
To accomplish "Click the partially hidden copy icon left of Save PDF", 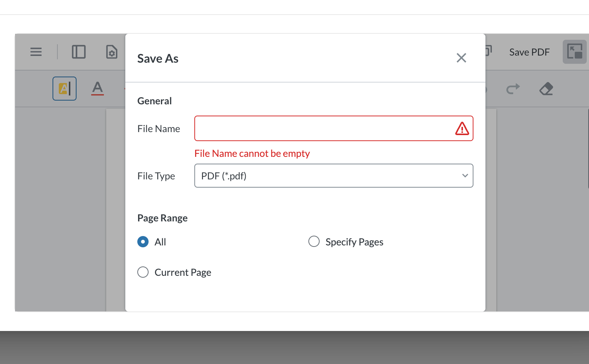I will click(x=488, y=51).
